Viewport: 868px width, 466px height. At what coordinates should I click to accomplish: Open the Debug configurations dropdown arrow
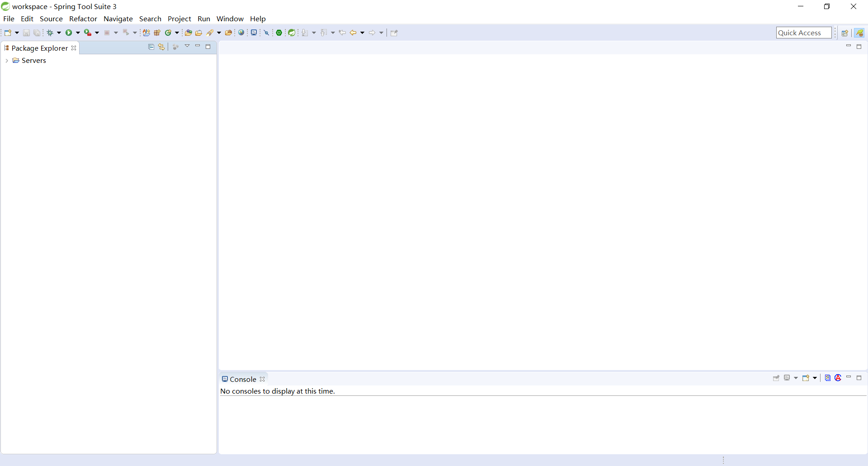coord(59,33)
